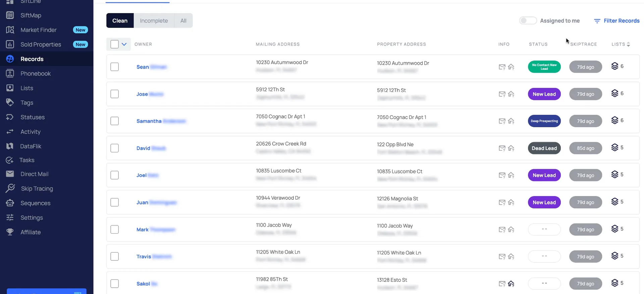The height and width of the screenshot is (294, 644).
Task: Open SiftMap from the sidebar
Action: click(x=31, y=15)
